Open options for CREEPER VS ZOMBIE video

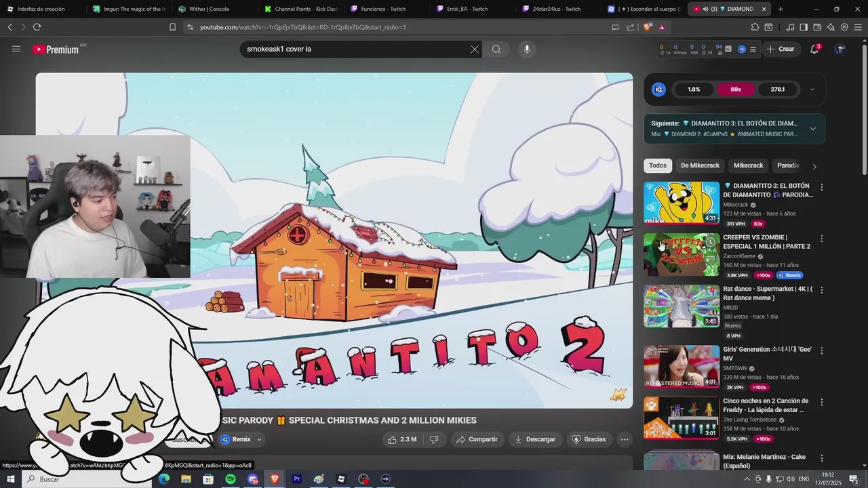tap(822, 239)
